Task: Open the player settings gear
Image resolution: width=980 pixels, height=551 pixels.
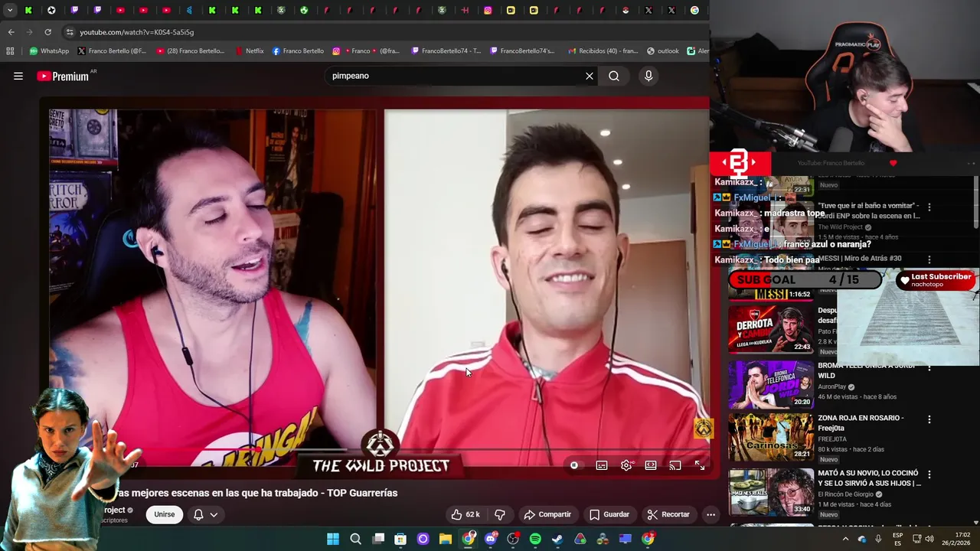Action: pyautogui.click(x=626, y=465)
